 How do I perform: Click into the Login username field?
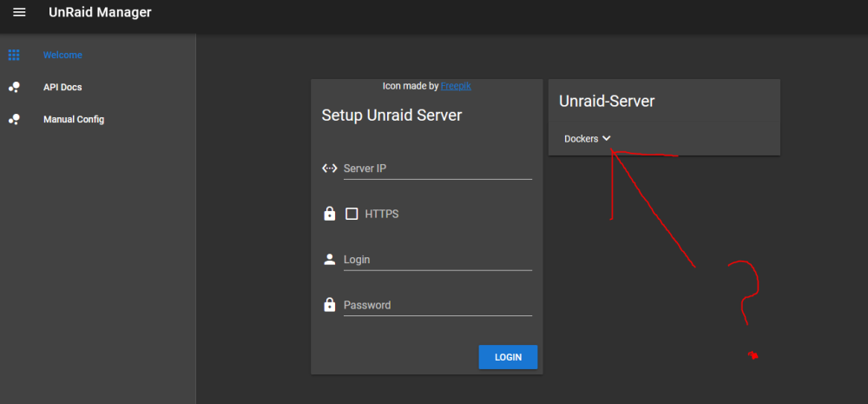pyautogui.click(x=437, y=260)
